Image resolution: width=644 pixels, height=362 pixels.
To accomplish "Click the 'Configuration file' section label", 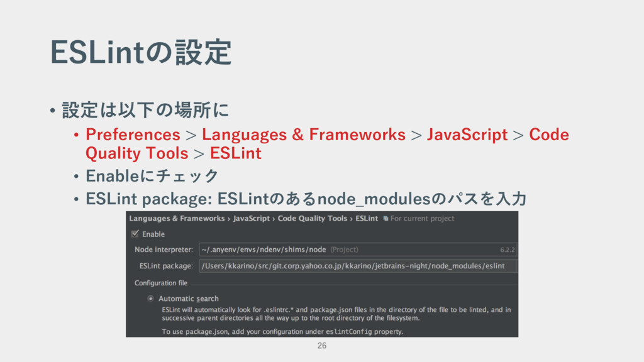I will 161,283.
